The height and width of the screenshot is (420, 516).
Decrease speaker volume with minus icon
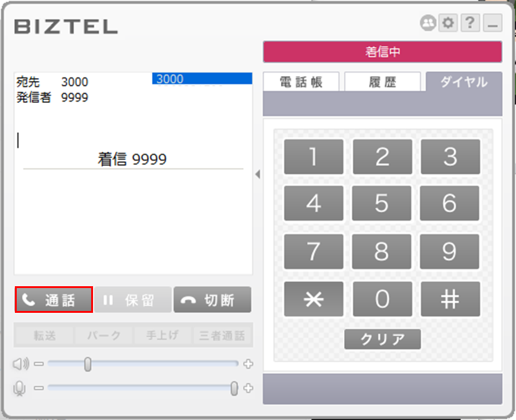pyautogui.click(x=39, y=364)
